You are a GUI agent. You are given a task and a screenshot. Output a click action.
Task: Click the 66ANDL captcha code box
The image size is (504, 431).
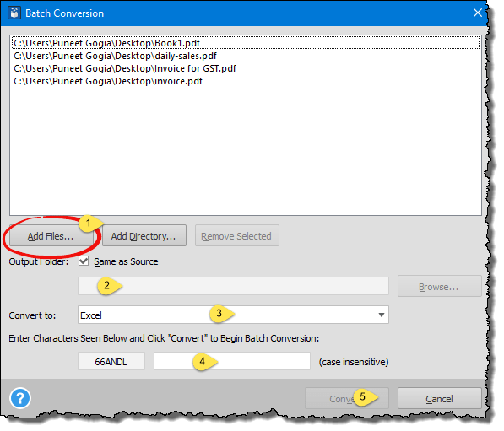(111, 361)
